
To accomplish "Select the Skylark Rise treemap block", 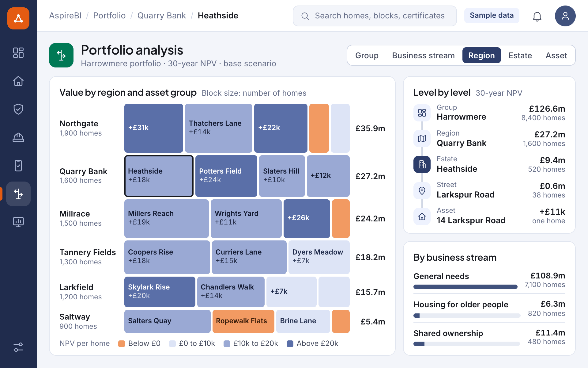I will tap(160, 292).
